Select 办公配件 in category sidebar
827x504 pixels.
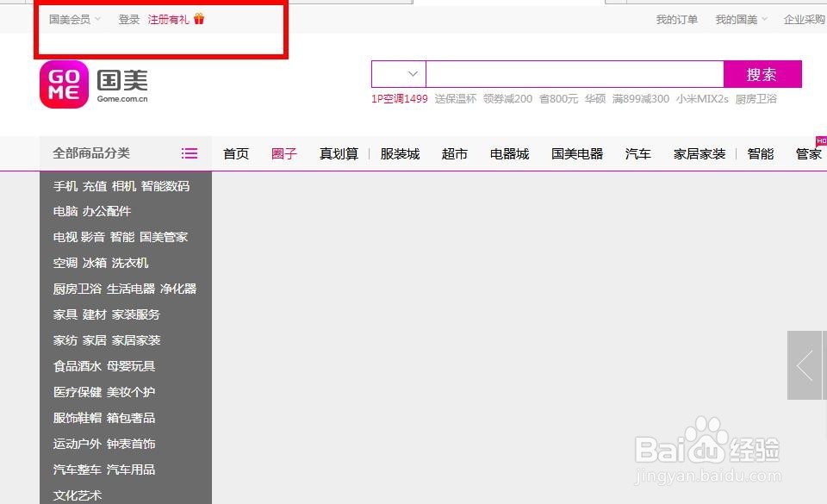point(107,211)
